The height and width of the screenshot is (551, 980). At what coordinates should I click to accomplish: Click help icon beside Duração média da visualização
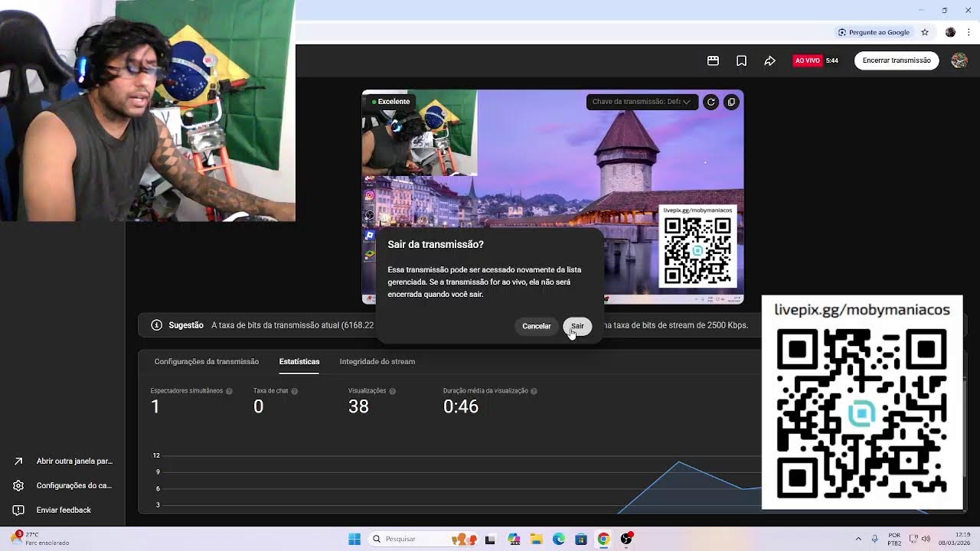pos(534,391)
